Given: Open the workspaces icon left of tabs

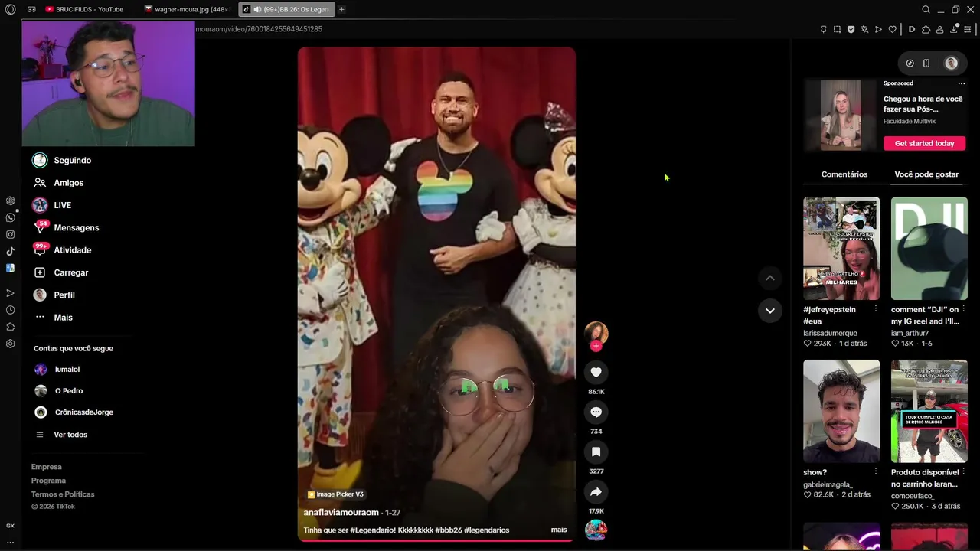Looking at the screenshot, I should point(31,9).
